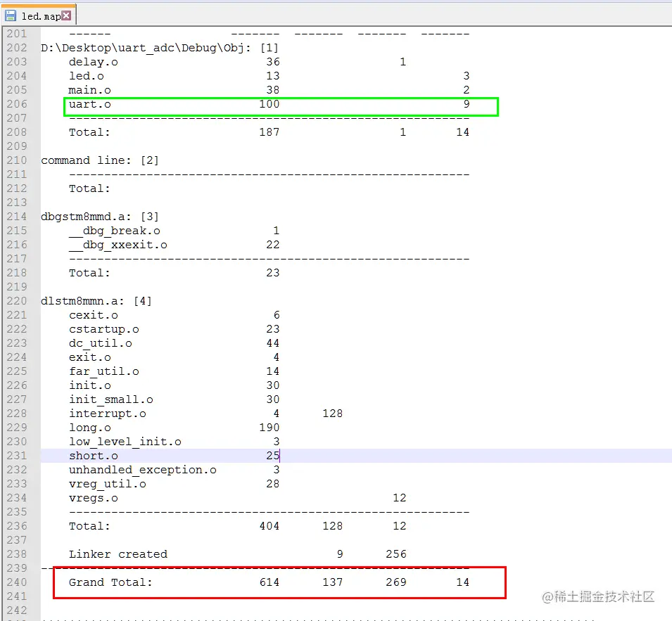Image resolution: width=672 pixels, height=621 pixels.
Task: Click the save icon on led.map tab
Action: [x=11, y=16]
